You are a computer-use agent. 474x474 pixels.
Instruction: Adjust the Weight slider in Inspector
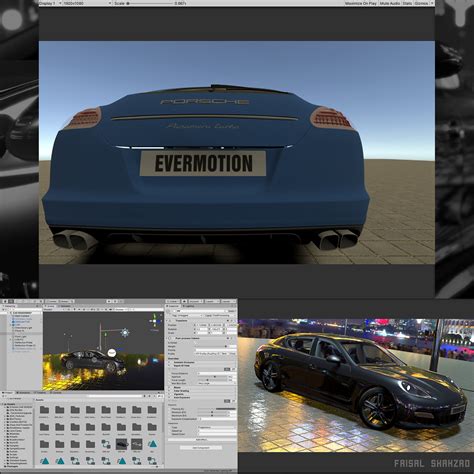pos(211,346)
